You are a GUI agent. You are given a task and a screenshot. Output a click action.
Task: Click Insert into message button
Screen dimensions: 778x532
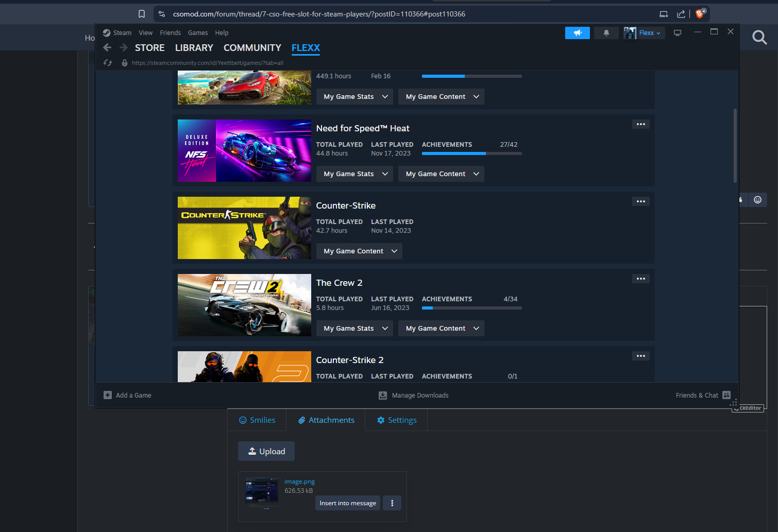(348, 503)
